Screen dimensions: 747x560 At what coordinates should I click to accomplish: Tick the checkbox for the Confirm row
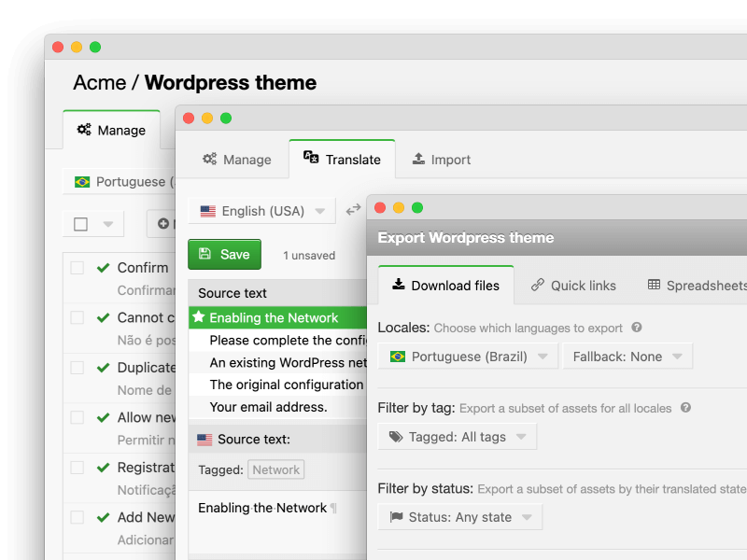point(78,268)
